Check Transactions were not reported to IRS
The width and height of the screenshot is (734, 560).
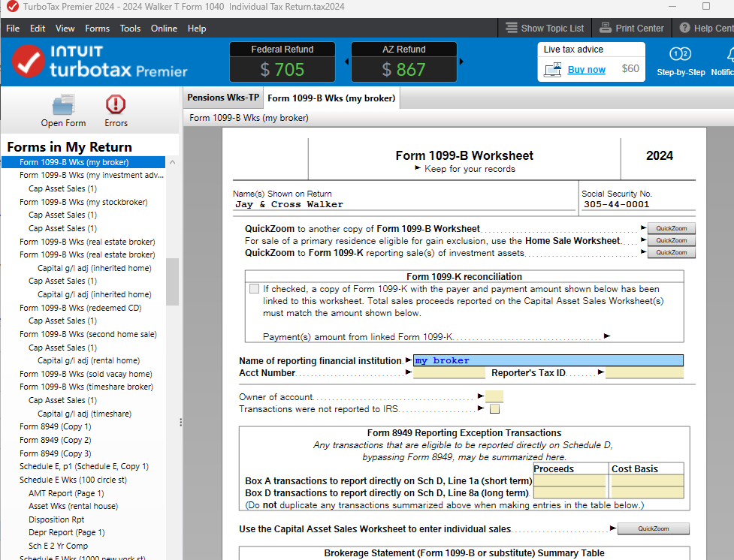click(494, 409)
